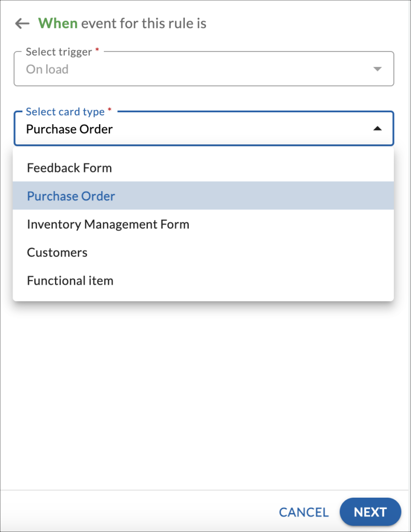
Task: Click the back arrow icon
Action: (22, 23)
